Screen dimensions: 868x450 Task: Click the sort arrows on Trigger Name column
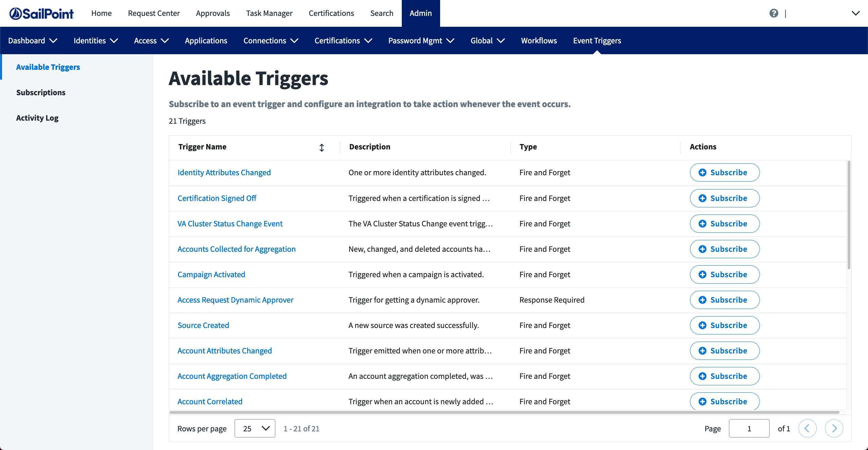point(321,148)
